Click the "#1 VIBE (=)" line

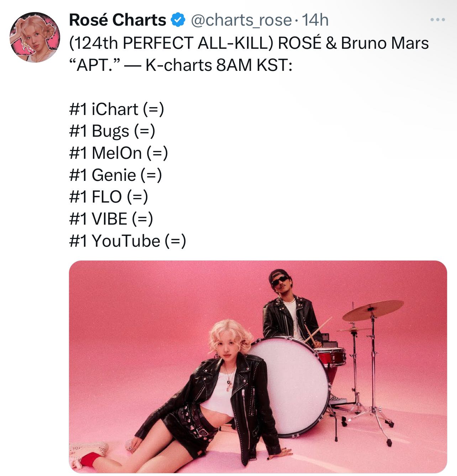pos(111,219)
